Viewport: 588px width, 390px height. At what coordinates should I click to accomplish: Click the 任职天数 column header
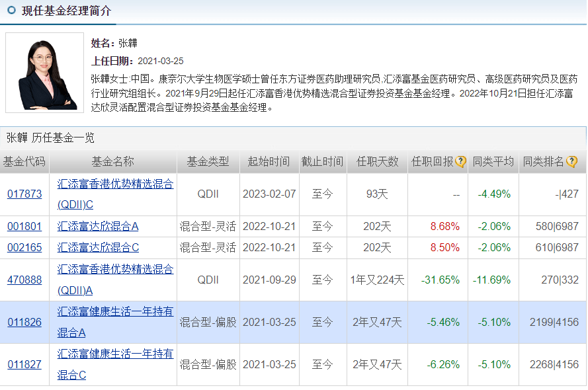[x=377, y=162]
